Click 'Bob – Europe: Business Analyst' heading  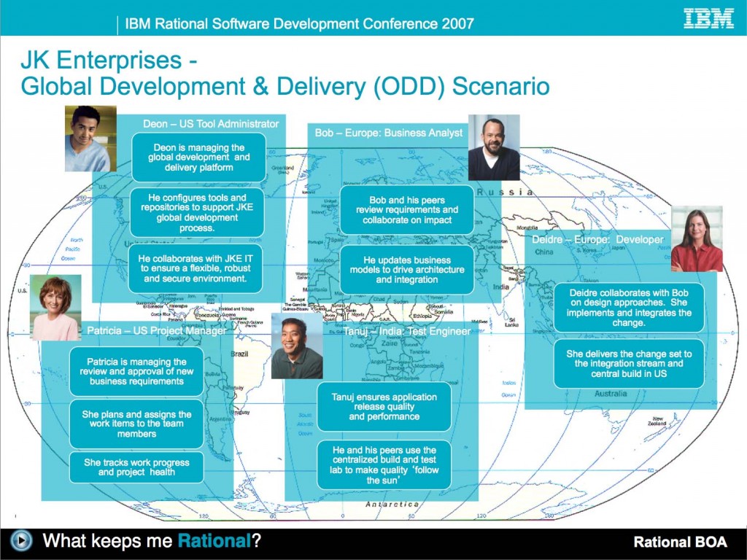tap(388, 133)
